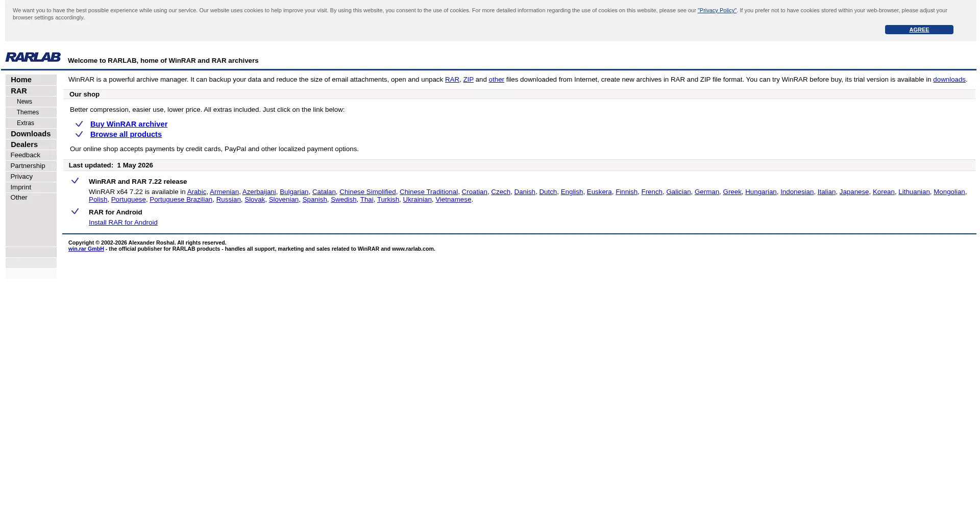Choose the Greek version link
This screenshot has height=507, width=980.
(x=732, y=192)
